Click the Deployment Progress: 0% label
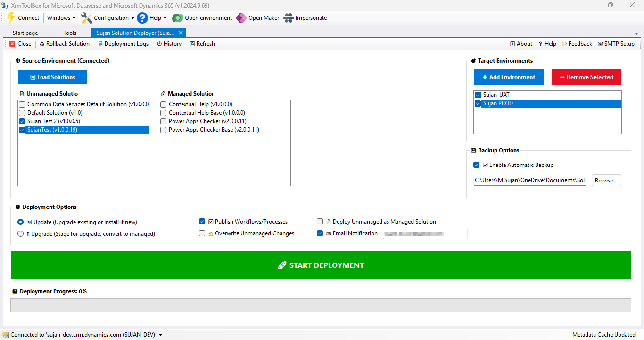 click(x=53, y=291)
